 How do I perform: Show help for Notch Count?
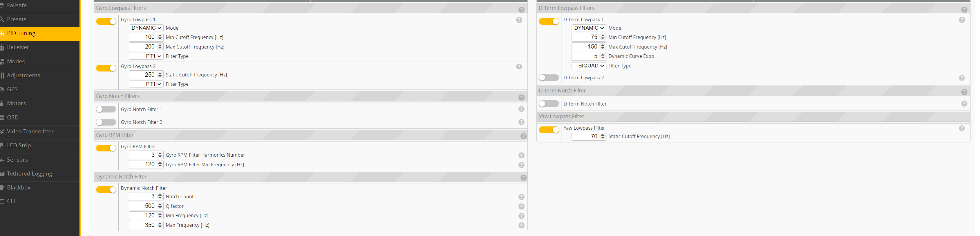coord(521,197)
